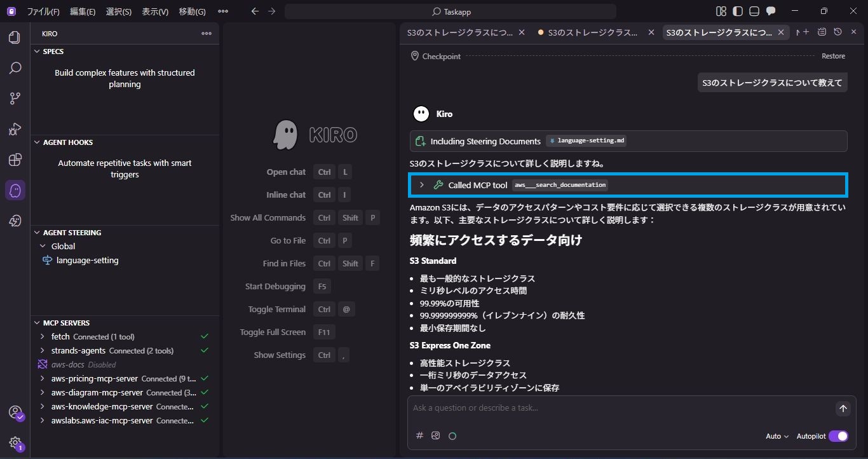868x459 pixels.
Task: Toggle the primary sidebar layout button
Action: pyautogui.click(x=737, y=11)
